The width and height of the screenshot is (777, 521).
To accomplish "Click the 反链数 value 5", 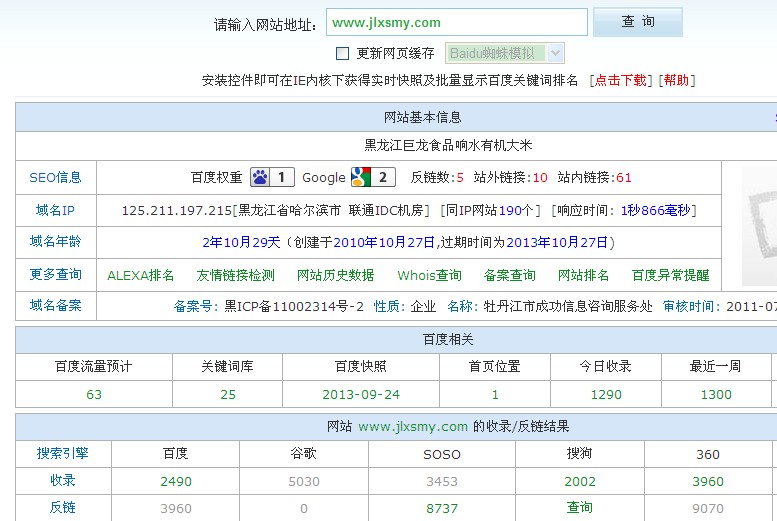I will [x=460, y=177].
